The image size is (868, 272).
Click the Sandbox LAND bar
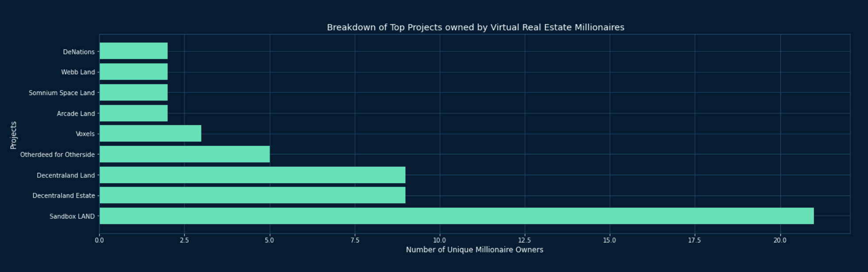click(457, 216)
